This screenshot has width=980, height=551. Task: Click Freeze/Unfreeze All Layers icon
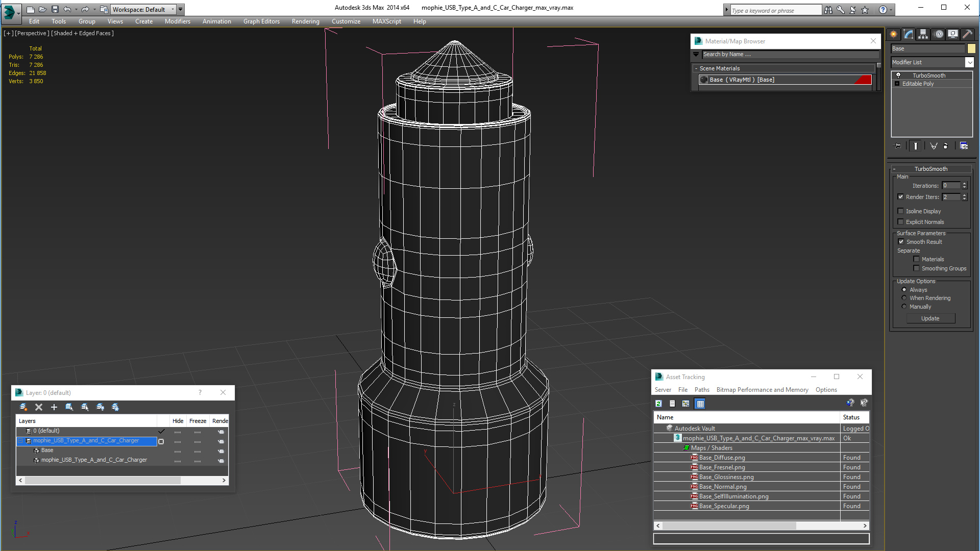click(115, 407)
